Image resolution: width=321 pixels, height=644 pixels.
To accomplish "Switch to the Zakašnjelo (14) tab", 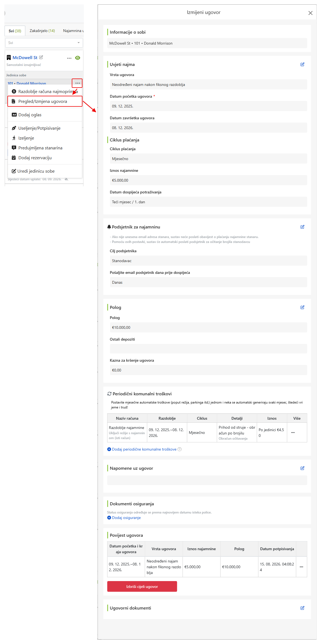I will tap(42, 31).
